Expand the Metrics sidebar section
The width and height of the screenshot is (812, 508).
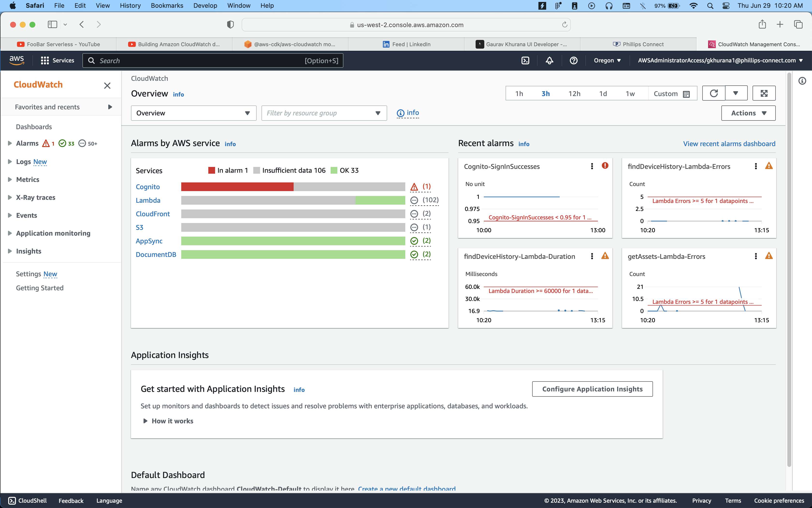10,179
